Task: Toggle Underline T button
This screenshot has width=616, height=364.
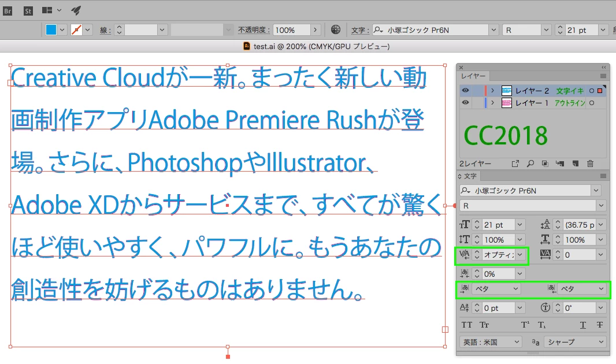Action: point(583,325)
